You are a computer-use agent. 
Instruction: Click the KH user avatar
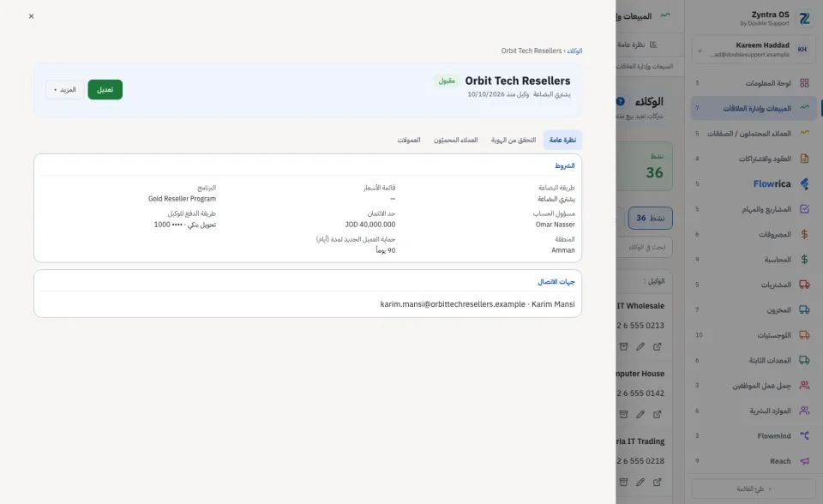coord(802,50)
